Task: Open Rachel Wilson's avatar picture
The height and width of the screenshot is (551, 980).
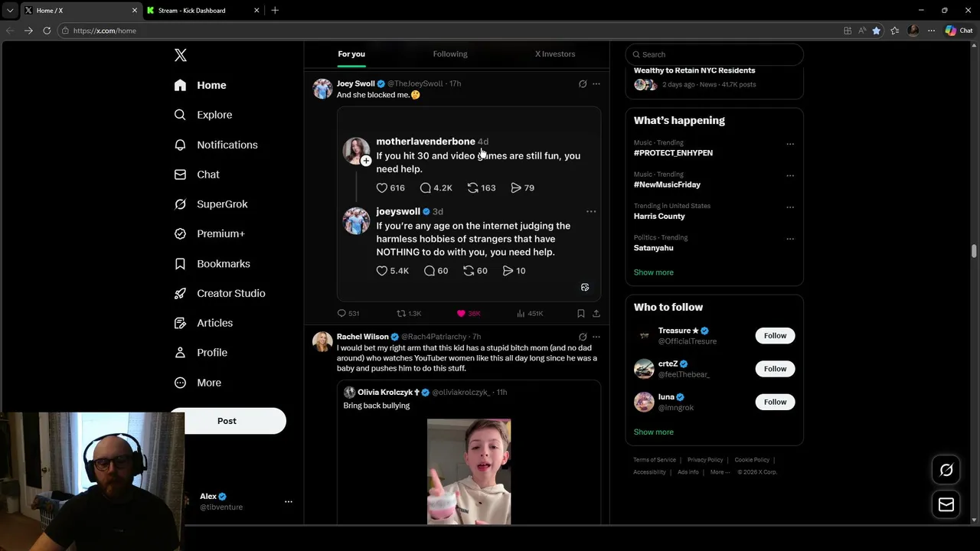Action: point(322,341)
